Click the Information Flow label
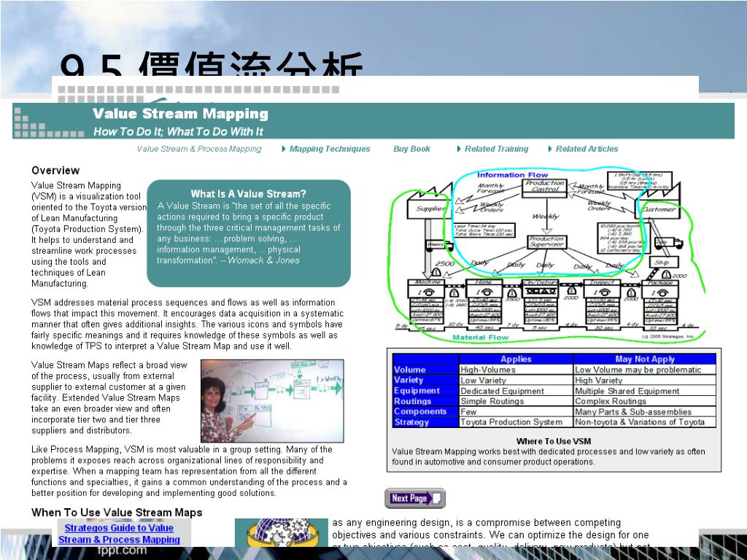This screenshot has width=747, height=560. [x=512, y=175]
